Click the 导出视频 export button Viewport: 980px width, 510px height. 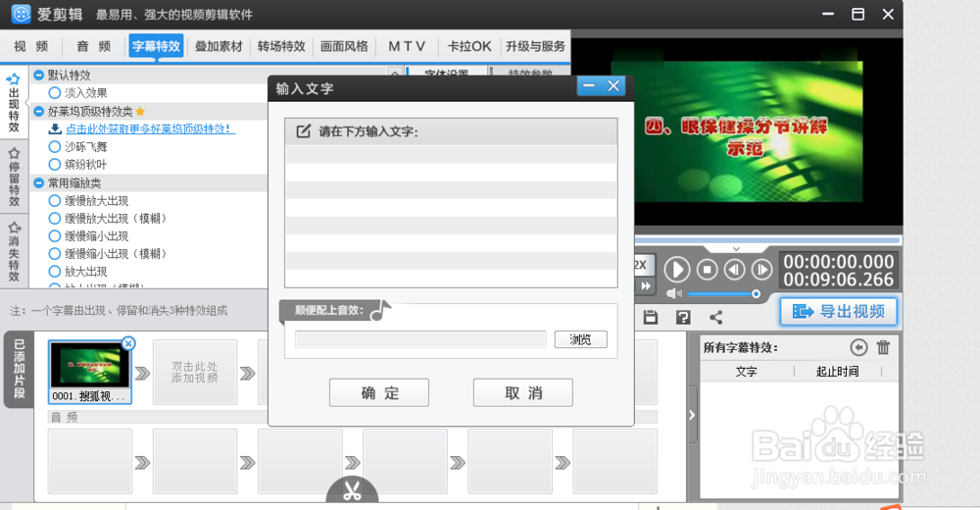click(x=839, y=312)
